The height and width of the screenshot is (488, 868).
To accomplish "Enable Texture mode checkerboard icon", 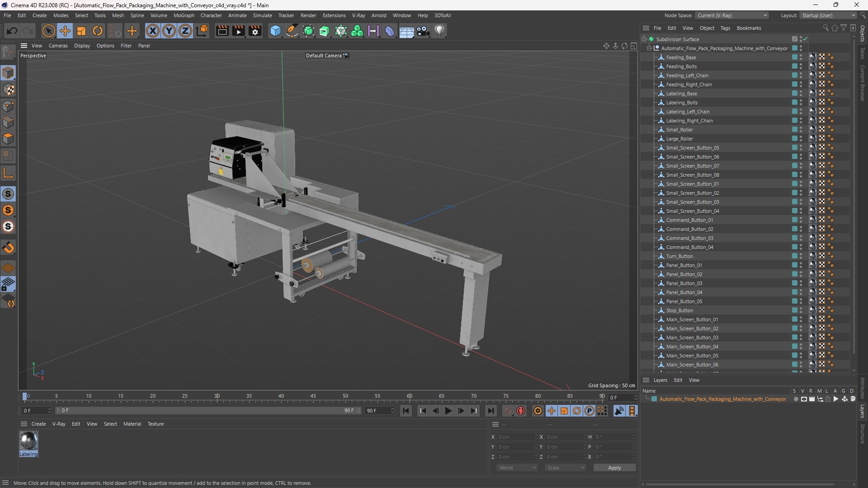I will 8,89.
